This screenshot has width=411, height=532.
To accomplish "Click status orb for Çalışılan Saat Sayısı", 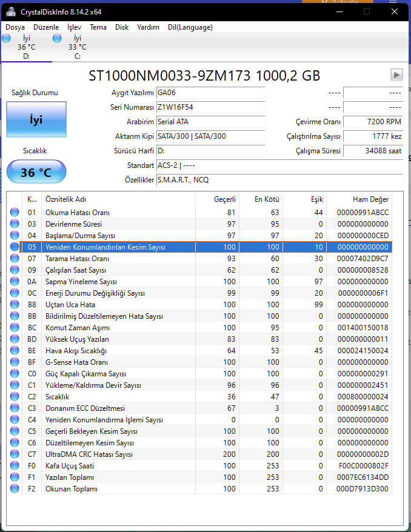I will pyautogui.click(x=15, y=270).
